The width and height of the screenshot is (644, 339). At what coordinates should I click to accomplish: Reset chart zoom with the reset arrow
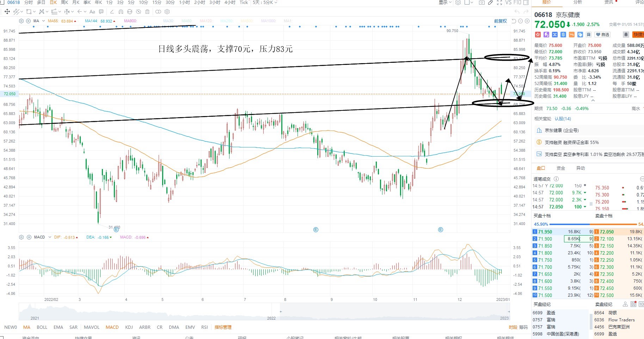(514, 21)
